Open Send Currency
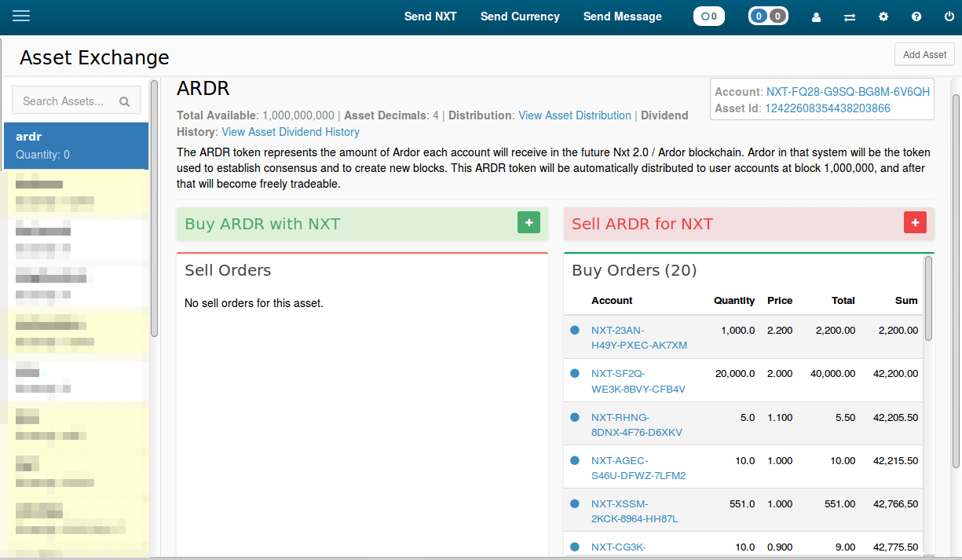 tap(520, 16)
